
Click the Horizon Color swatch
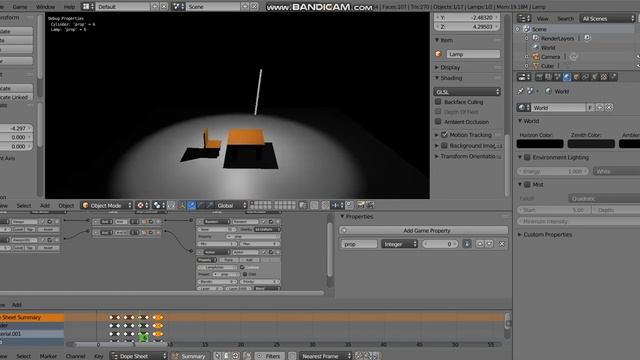click(x=540, y=144)
